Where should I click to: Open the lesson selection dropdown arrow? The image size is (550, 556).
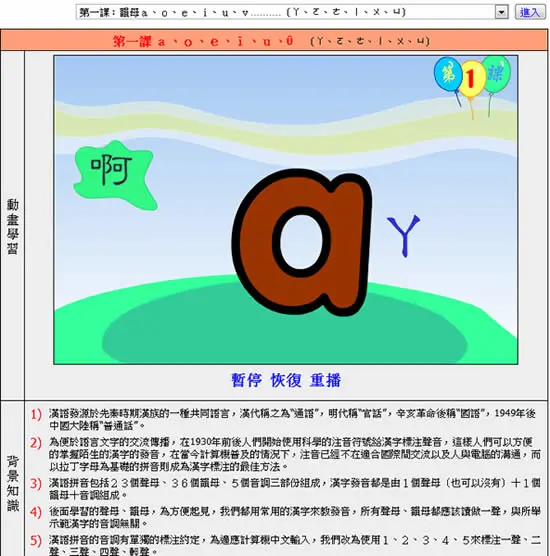[501, 12]
